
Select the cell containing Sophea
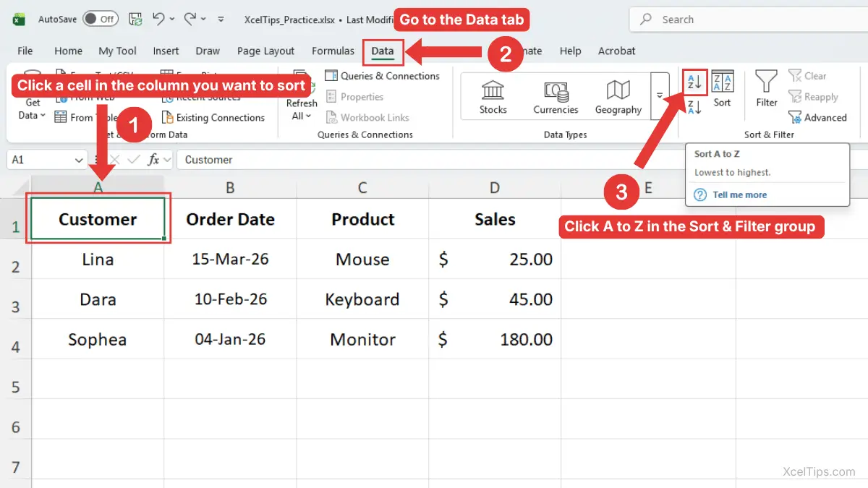click(98, 339)
